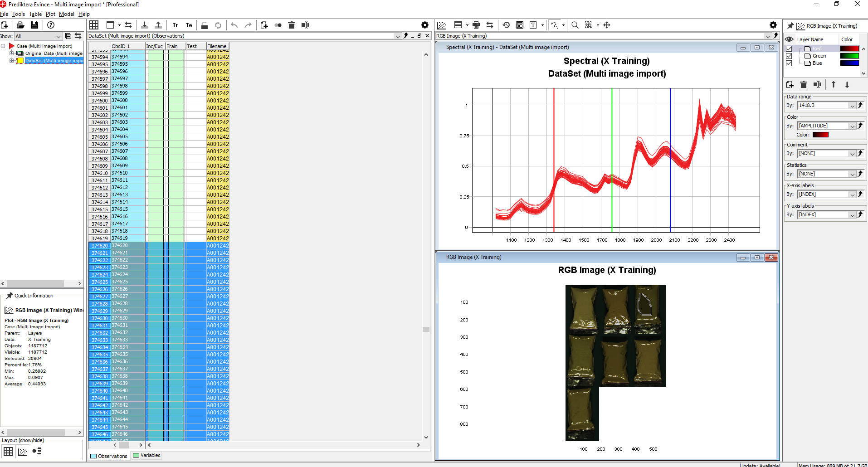This screenshot has width=868, height=467.
Task: Click the pan (four-arrow) tool icon
Action: pyautogui.click(x=607, y=25)
